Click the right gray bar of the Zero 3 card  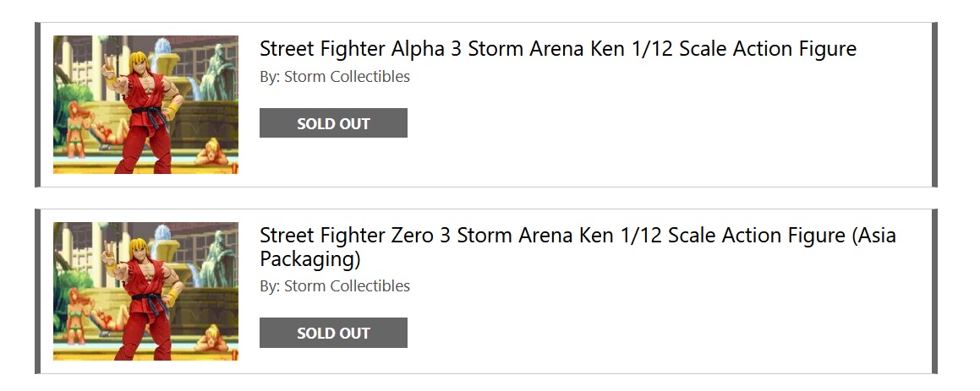tap(934, 291)
